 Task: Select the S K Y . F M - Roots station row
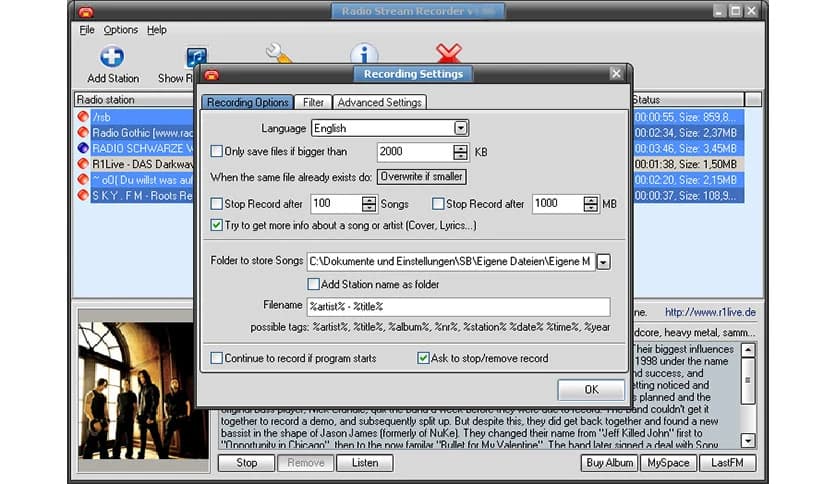(142, 196)
